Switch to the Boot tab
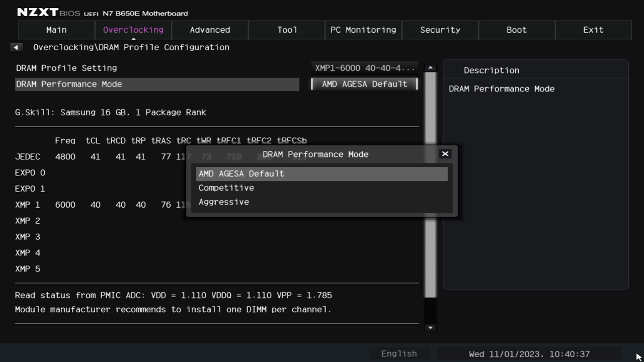This screenshot has width=644, height=362. click(517, 30)
